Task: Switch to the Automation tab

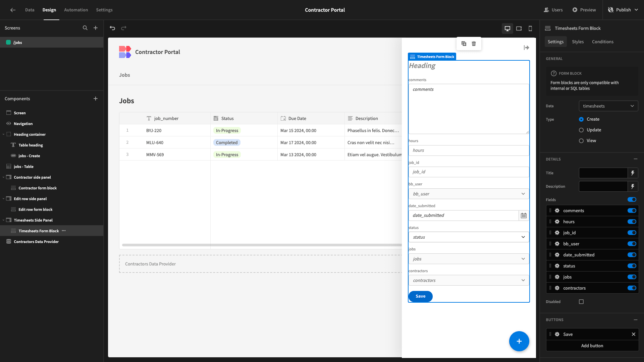Action: (76, 10)
